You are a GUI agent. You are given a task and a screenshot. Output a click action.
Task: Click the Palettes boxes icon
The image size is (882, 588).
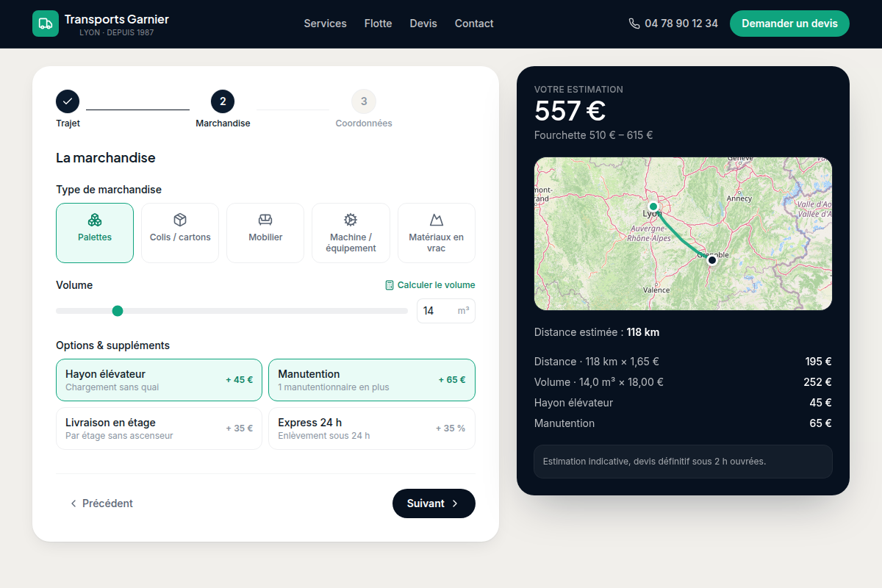click(x=95, y=220)
